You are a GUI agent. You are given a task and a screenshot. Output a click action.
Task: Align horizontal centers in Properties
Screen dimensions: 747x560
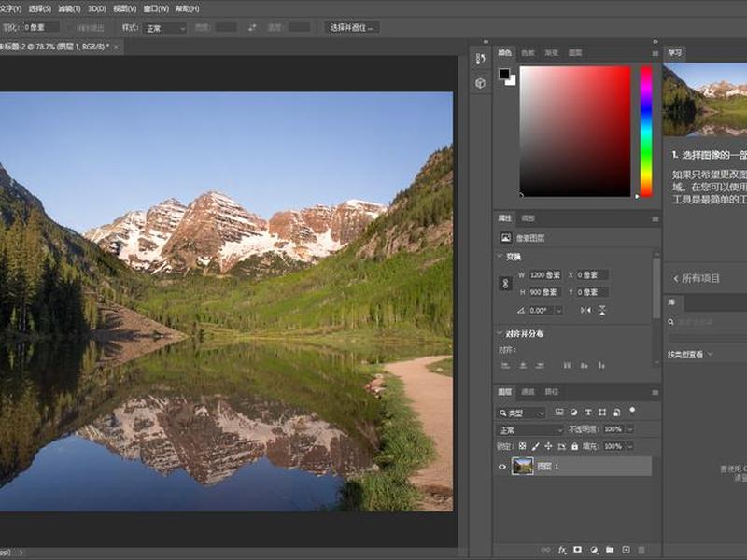(523, 365)
